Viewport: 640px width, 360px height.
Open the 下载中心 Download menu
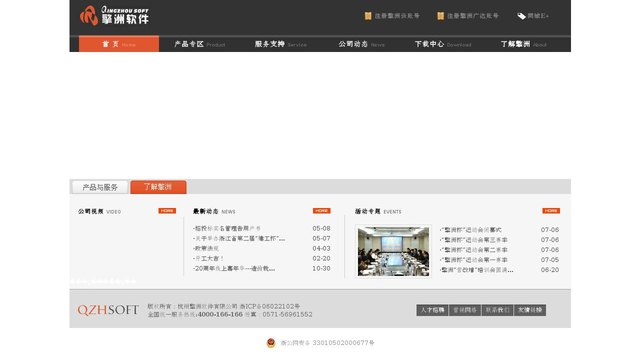[443, 44]
